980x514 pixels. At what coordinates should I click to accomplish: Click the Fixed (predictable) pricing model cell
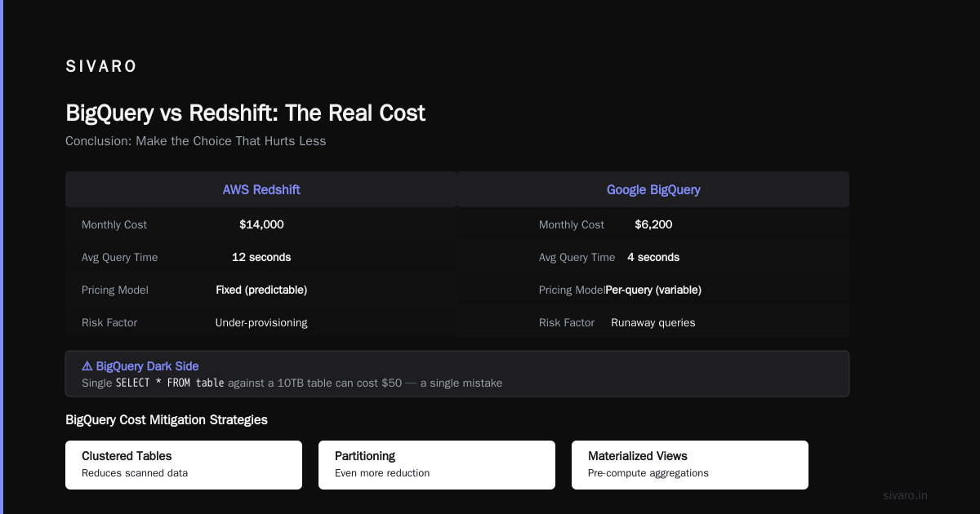point(261,290)
